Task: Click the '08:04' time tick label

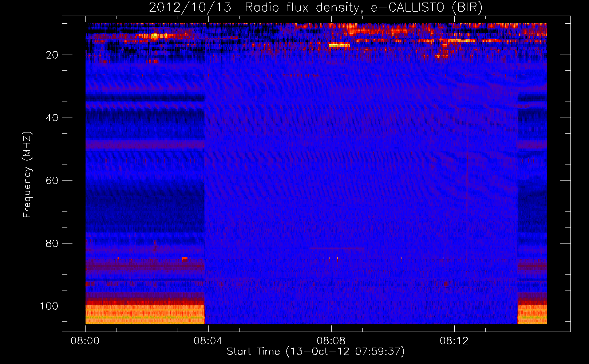Action: [208, 341]
